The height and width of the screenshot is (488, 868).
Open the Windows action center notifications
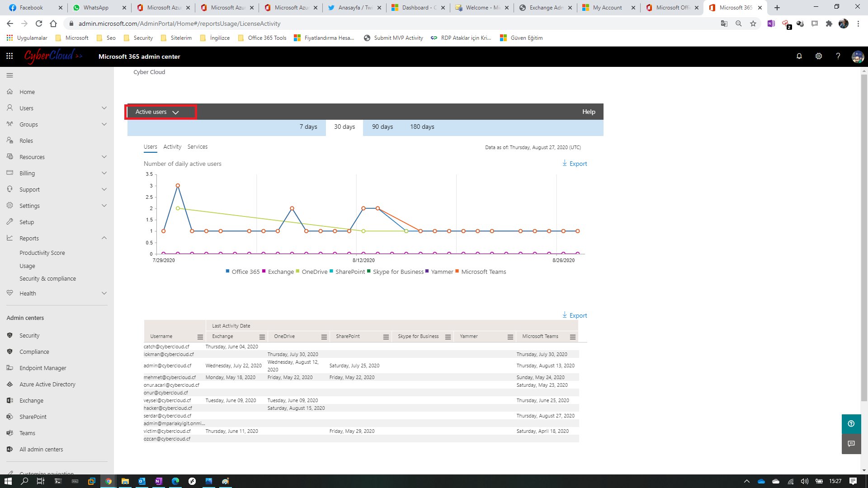click(x=853, y=481)
